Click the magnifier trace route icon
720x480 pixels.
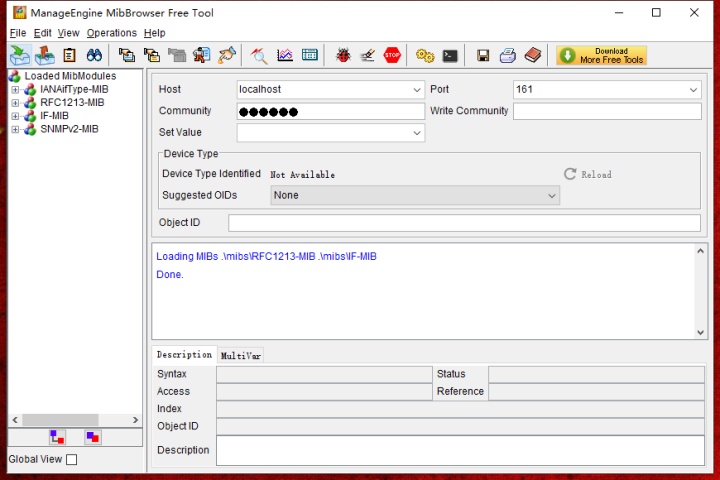coord(259,56)
